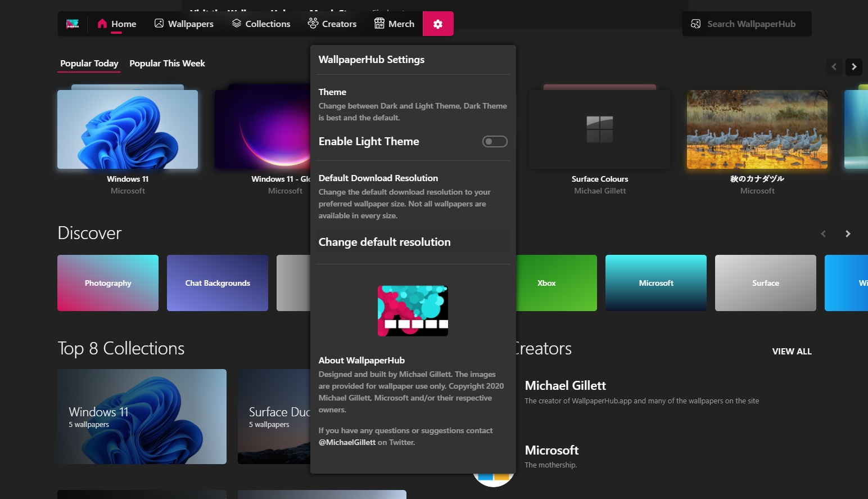Click the Merch gift icon
868x499 pixels.
pyautogui.click(x=379, y=24)
